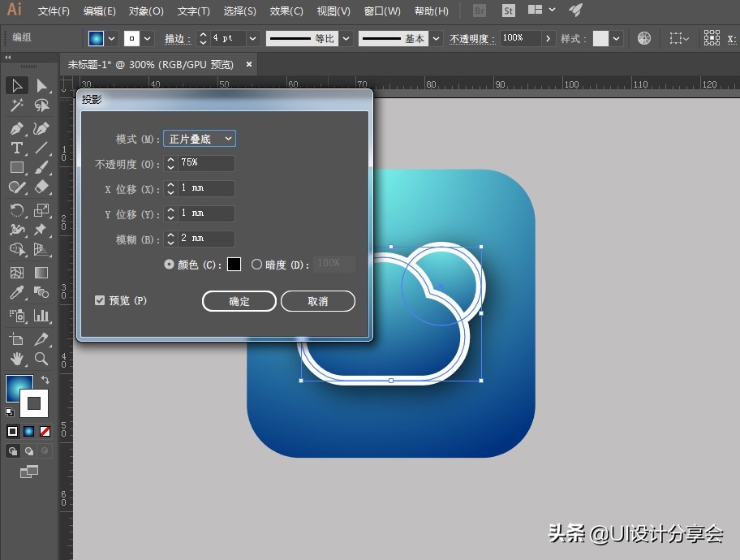Open the 模式 blend mode dropdown
The width and height of the screenshot is (740, 560).
click(x=200, y=139)
